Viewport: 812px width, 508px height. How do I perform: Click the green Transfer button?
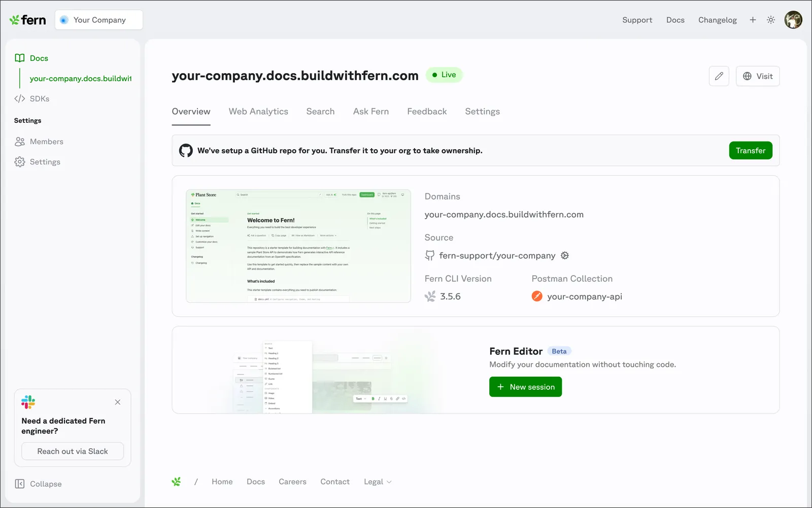point(751,151)
